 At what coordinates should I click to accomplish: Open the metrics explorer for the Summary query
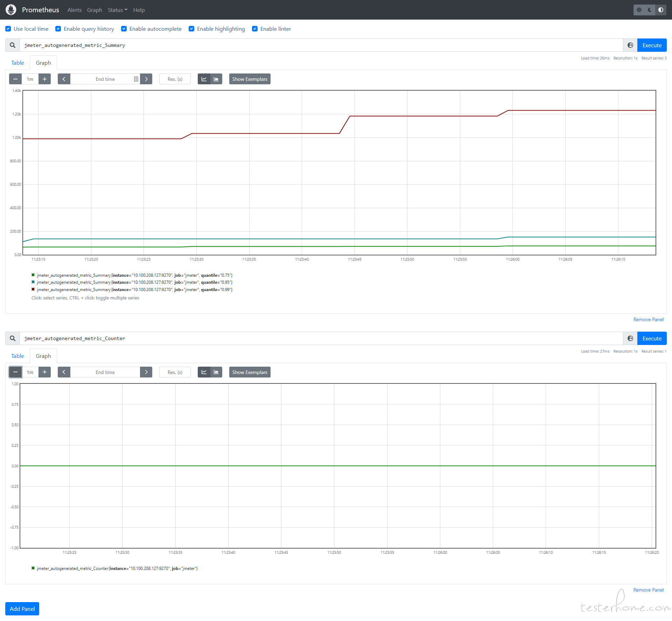630,45
